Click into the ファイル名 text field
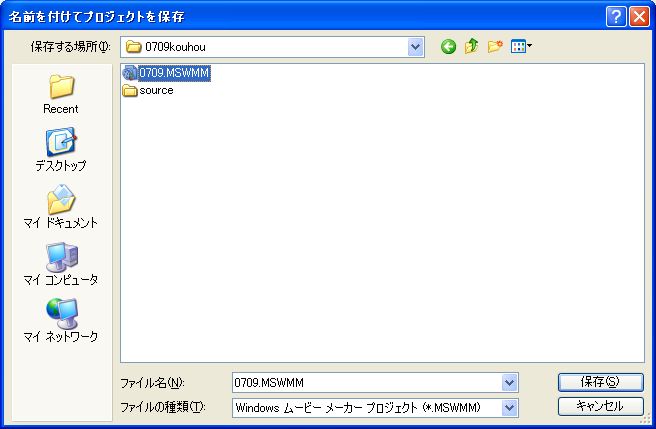The width and height of the screenshot is (656, 429). click(x=365, y=382)
